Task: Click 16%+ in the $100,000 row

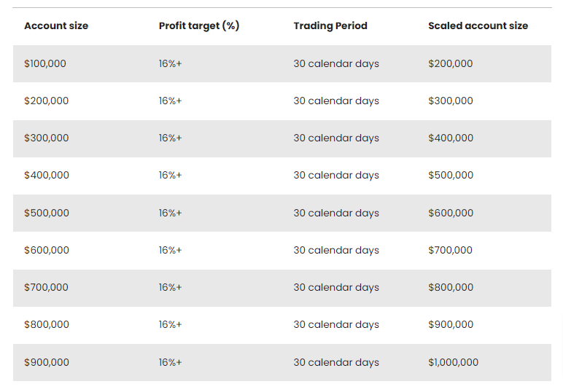Action: (x=170, y=63)
